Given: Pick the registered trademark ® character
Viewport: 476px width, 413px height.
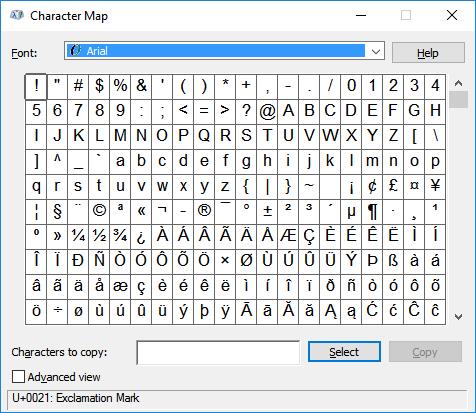Looking at the screenshot, I should point(204,212).
